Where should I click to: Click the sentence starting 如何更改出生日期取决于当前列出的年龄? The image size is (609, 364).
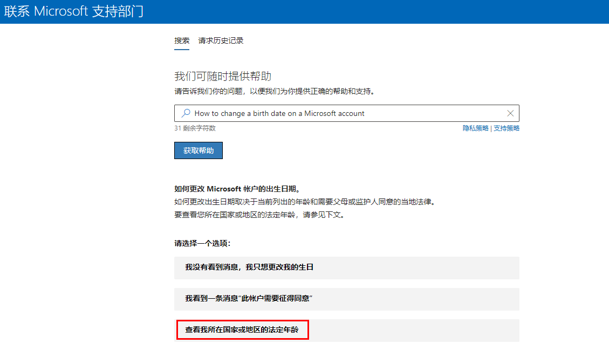point(306,202)
